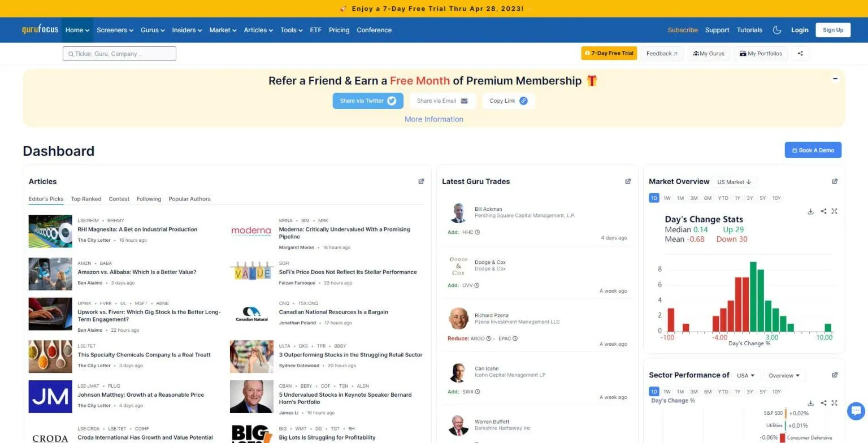Open the Latest Guru Trades external link icon
This screenshot has width=868, height=443.
628,181
